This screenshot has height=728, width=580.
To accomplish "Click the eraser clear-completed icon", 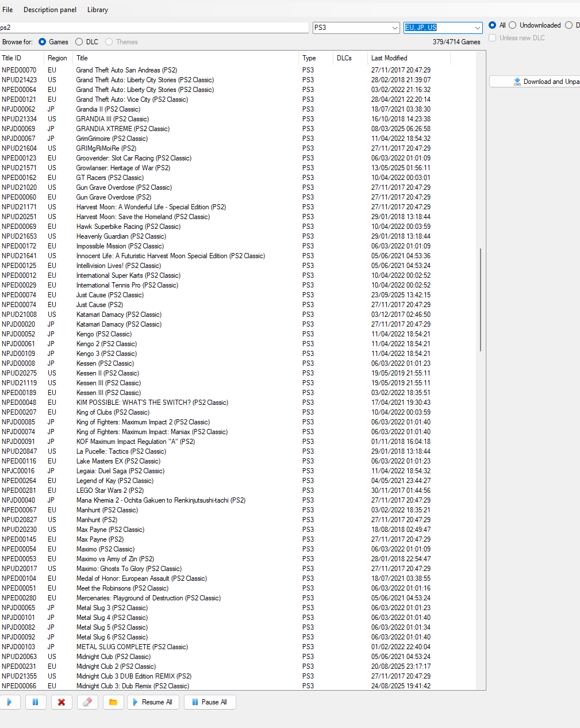I will coord(87,702).
